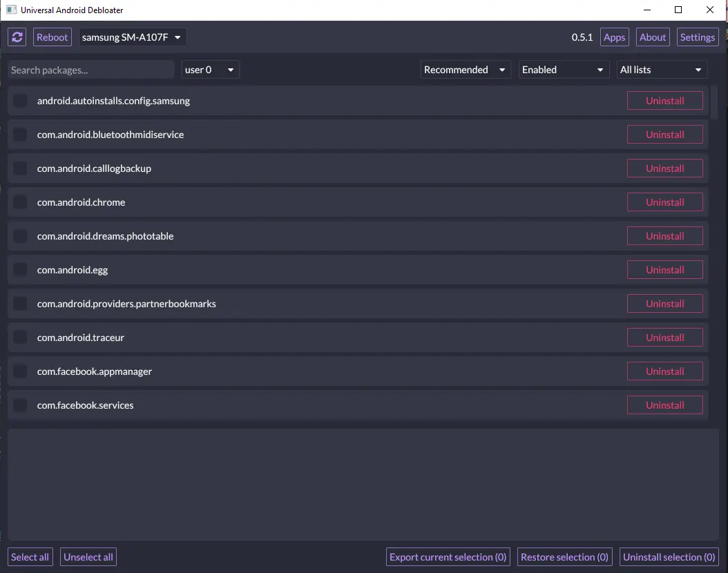Click Restore selection (0) button
Screen dimensions: 728x573
point(564,557)
